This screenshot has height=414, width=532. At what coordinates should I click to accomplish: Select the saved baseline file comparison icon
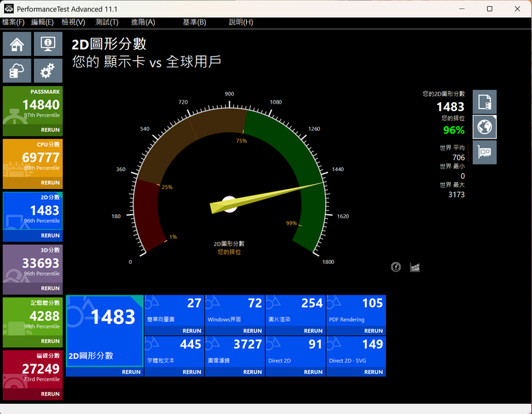tap(484, 102)
